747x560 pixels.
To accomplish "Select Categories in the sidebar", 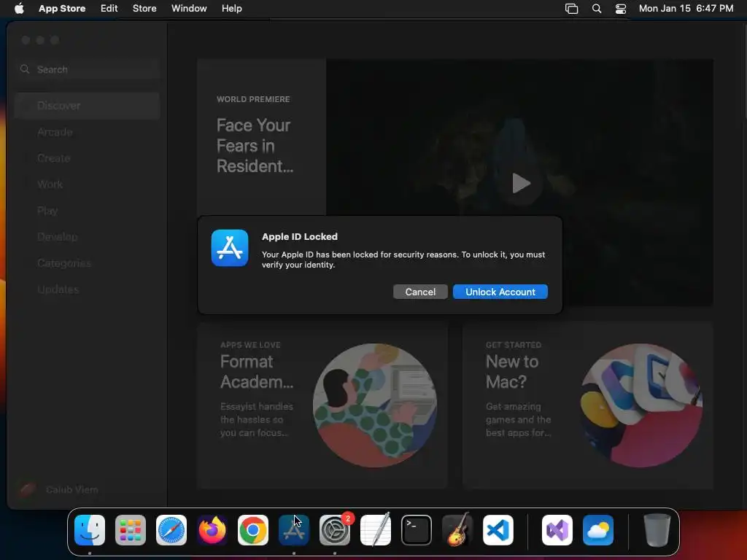I will click(x=88, y=262).
